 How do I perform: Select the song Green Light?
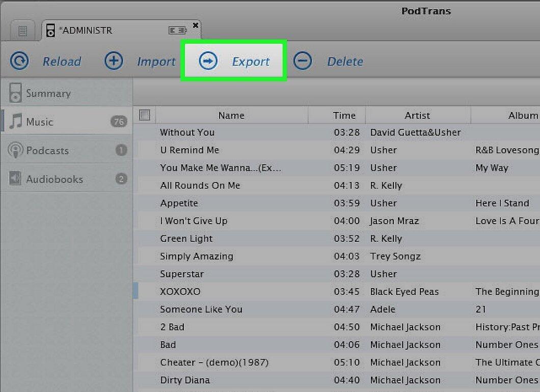[x=186, y=238]
